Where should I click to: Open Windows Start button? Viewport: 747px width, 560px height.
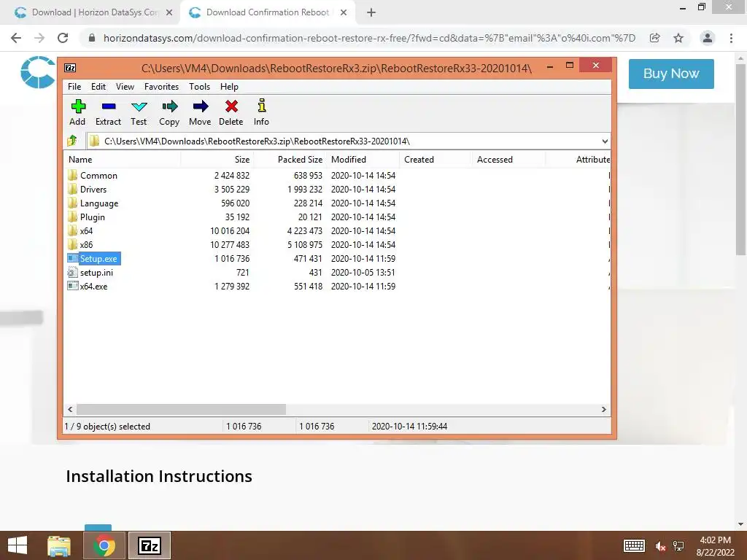pyautogui.click(x=18, y=545)
